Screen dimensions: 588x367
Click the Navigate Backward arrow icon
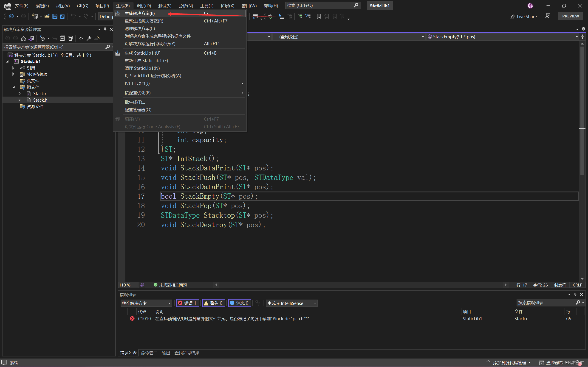pos(11,17)
